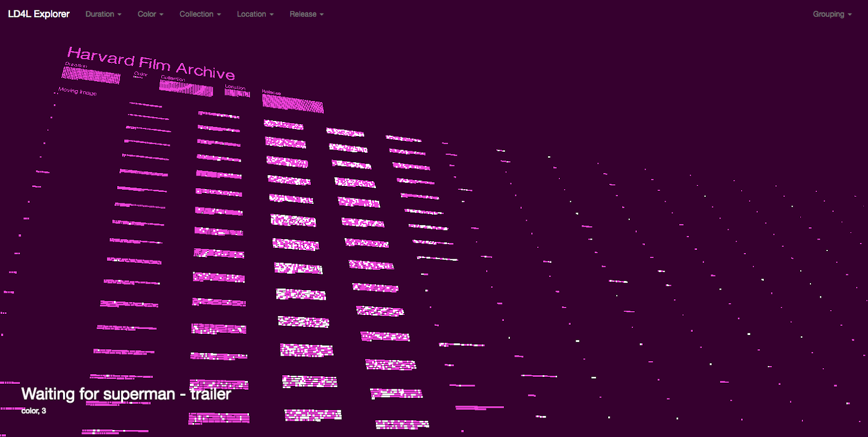Open the Grouping dropdown
This screenshot has width=868, height=437.
[832, 14]
